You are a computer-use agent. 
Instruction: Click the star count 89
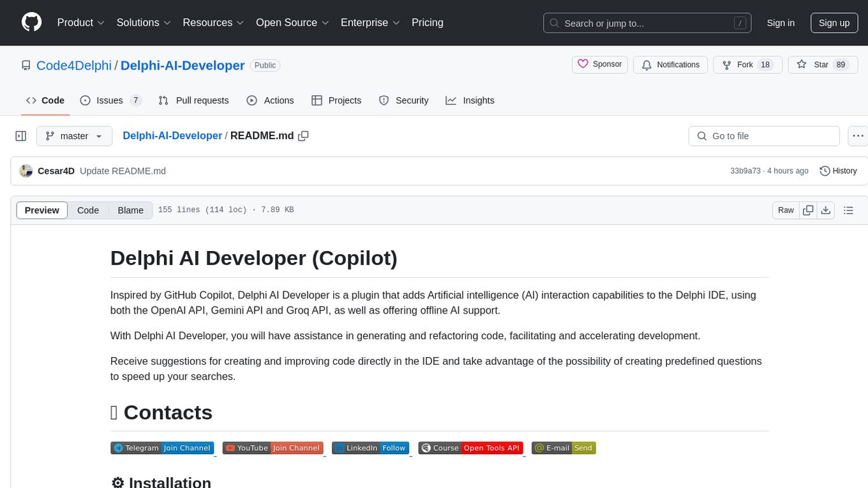(841, 65)
